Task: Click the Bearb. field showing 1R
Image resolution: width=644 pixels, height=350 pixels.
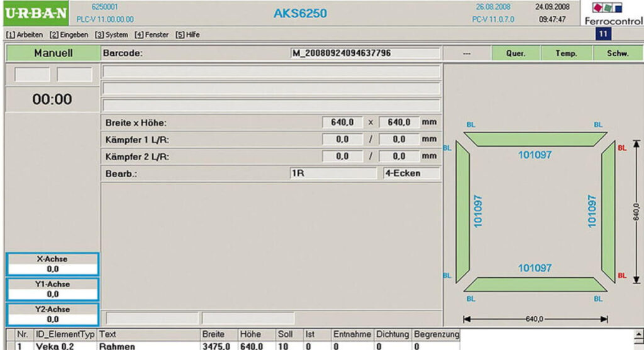Action: (333, 173)
